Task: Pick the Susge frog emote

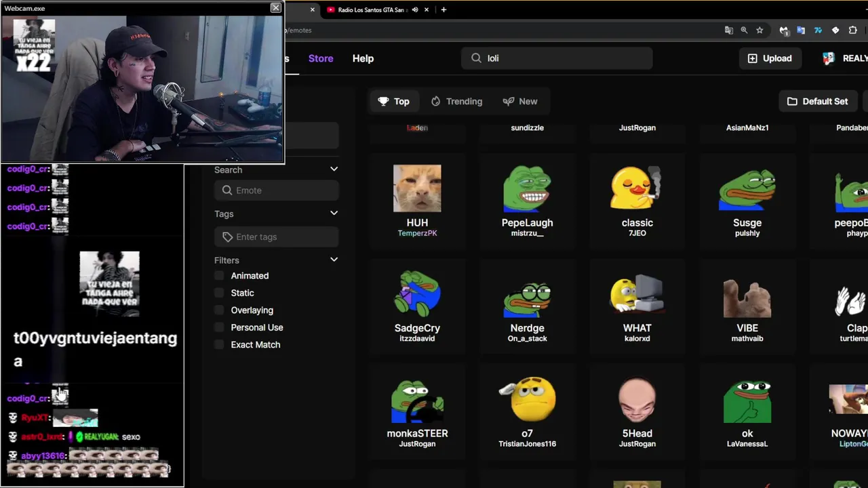Action: coord(747,190)
